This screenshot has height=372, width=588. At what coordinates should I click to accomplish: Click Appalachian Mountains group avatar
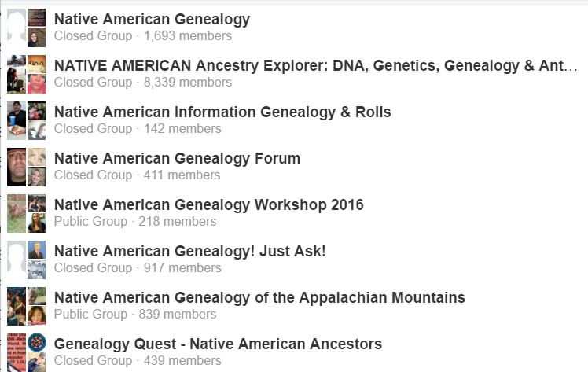(26, 306)
